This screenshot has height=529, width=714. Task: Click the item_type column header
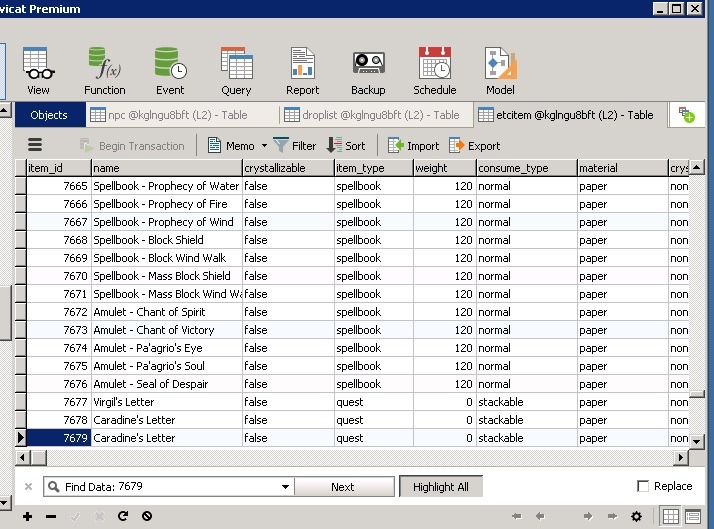(x=374, y=168)
